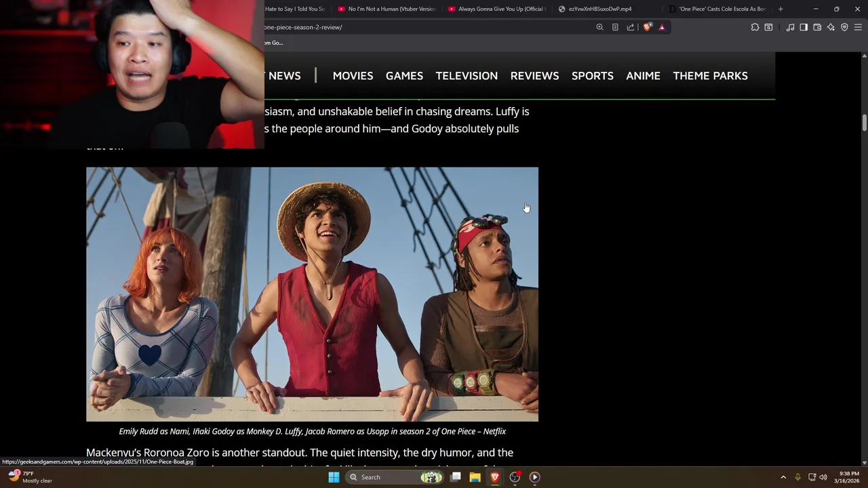The height and width of the screenshot is (488, 868).
Task: Click the paragraph starting 'Mackenyu's Roronoa Zoro'
Action: 300,453
